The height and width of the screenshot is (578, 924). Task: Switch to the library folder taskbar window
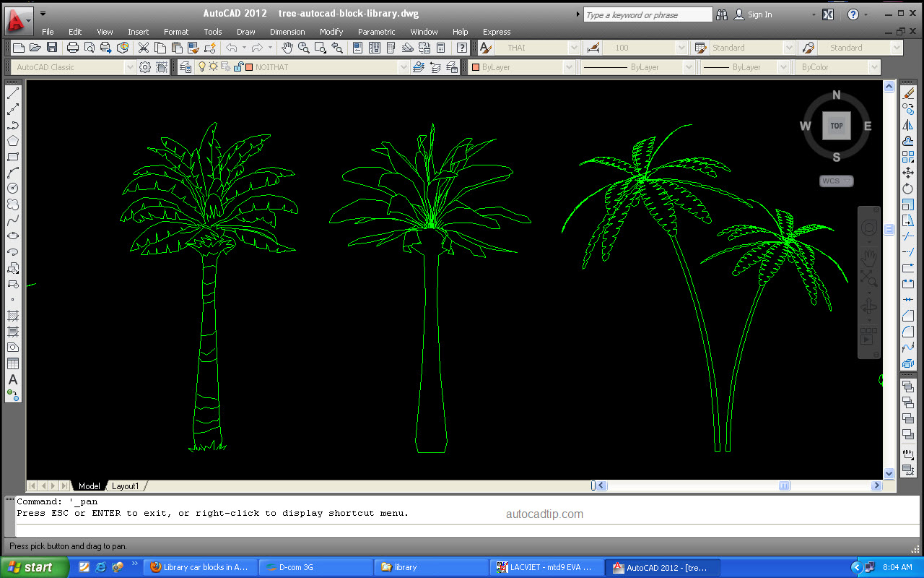tap(430, 567)
